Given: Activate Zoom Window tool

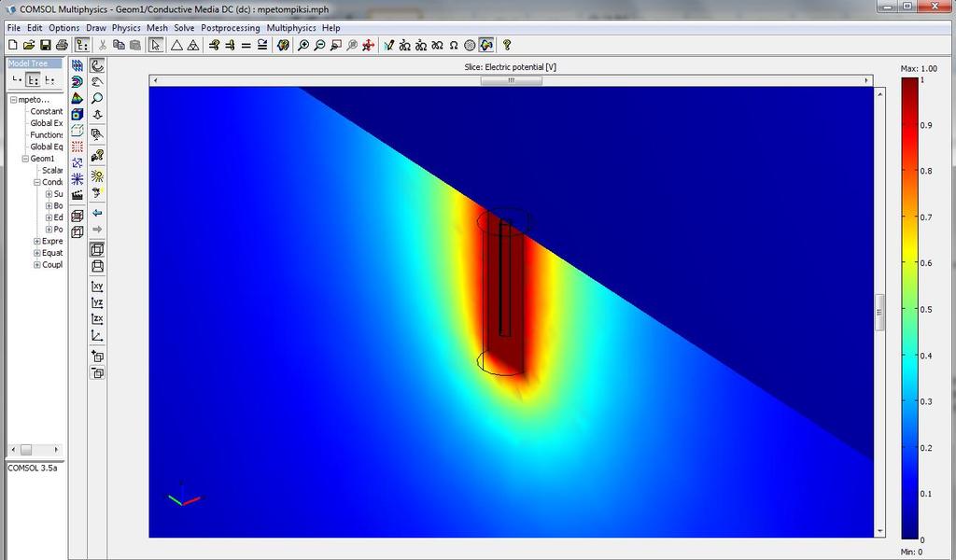Looking at the screenshot, I should click(336, 45).
